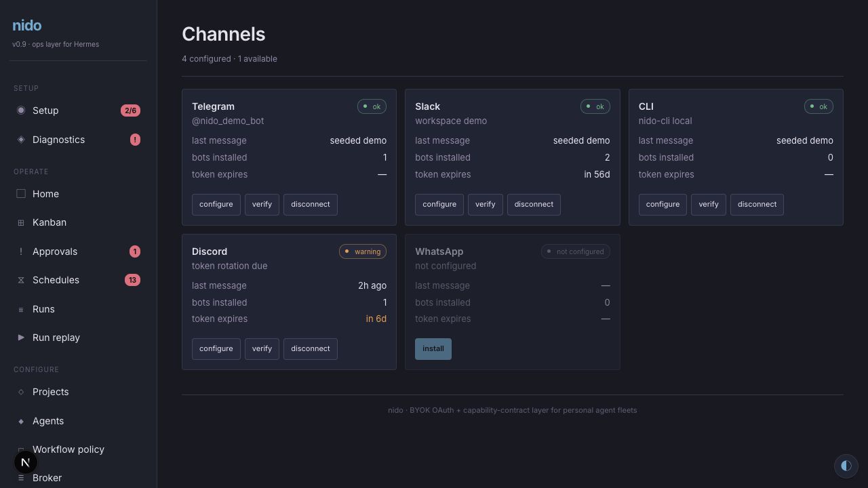Image resolution: width=868 pixels, height=488 pixels.
Task: Verify the Discord channel
Action: click(x=262, y=348)
